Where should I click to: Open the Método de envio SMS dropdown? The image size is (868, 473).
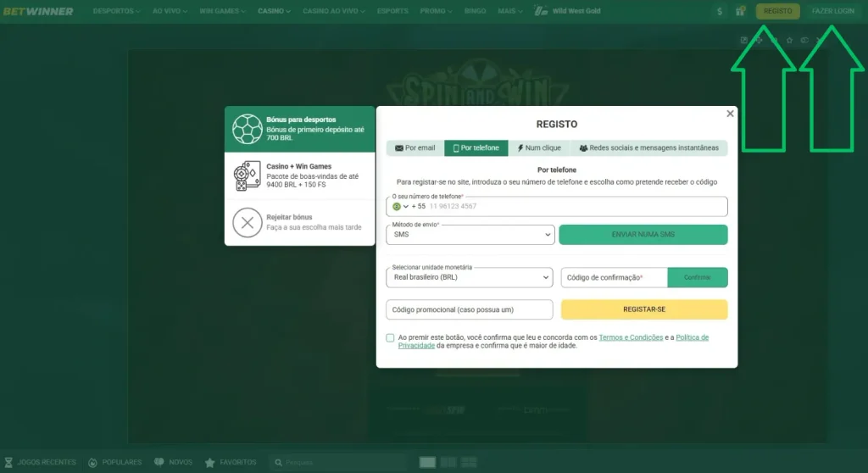470,234
